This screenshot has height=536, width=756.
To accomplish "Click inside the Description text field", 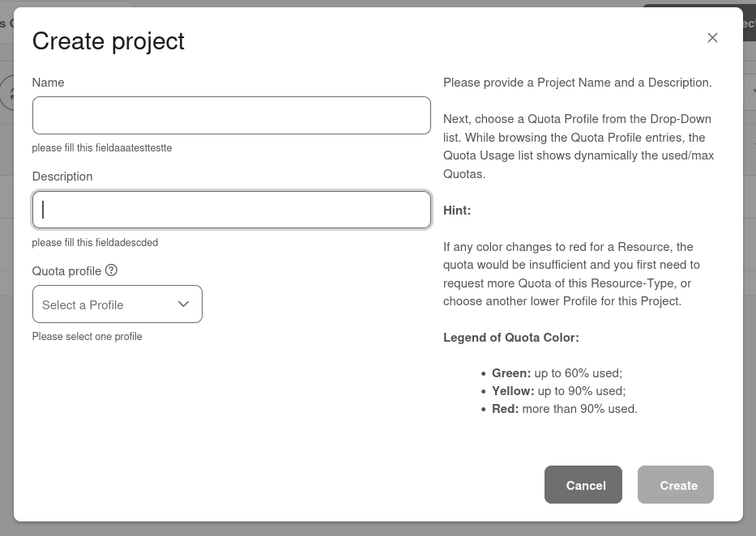I will tap(231, 210).
